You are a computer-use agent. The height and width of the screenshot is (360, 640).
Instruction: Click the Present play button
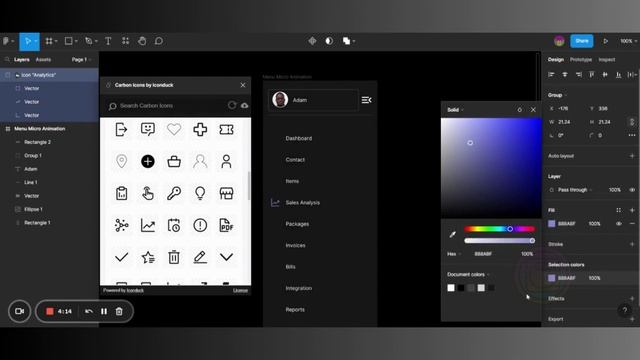tap(606, 41)
